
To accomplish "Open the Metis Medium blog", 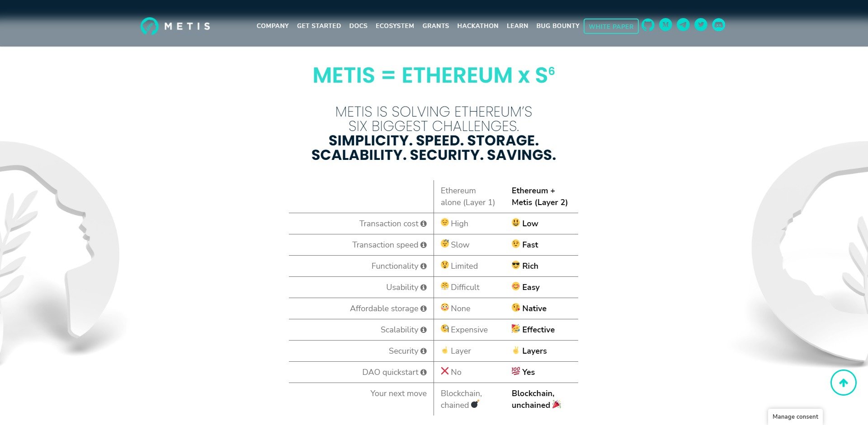I will coord(665,25).
